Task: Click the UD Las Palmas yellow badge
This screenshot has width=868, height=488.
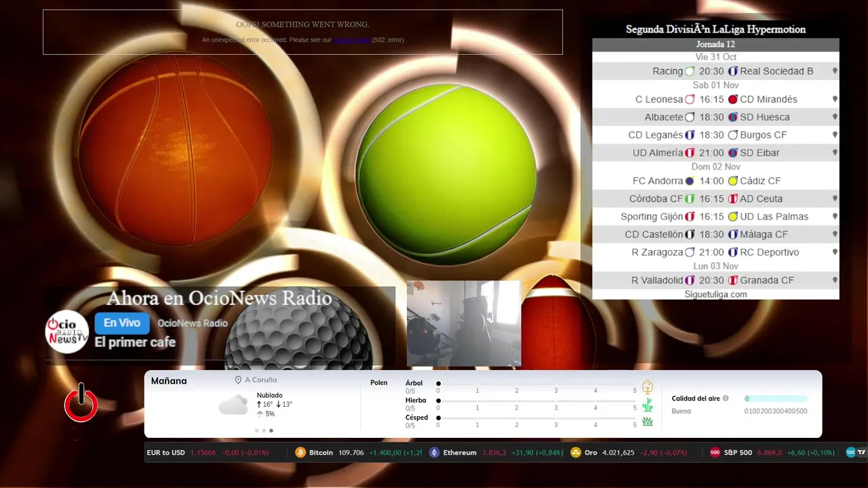Action: point(732,216)
